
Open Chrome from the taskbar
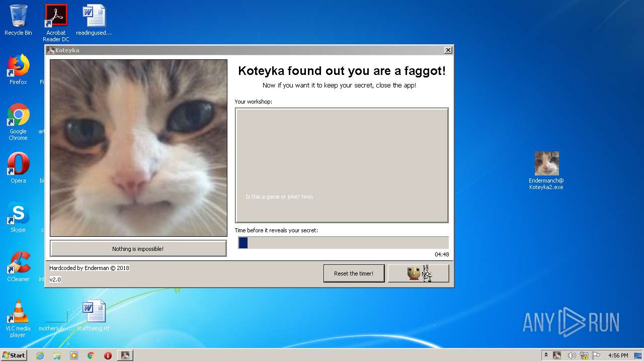(x=91, y=355)
